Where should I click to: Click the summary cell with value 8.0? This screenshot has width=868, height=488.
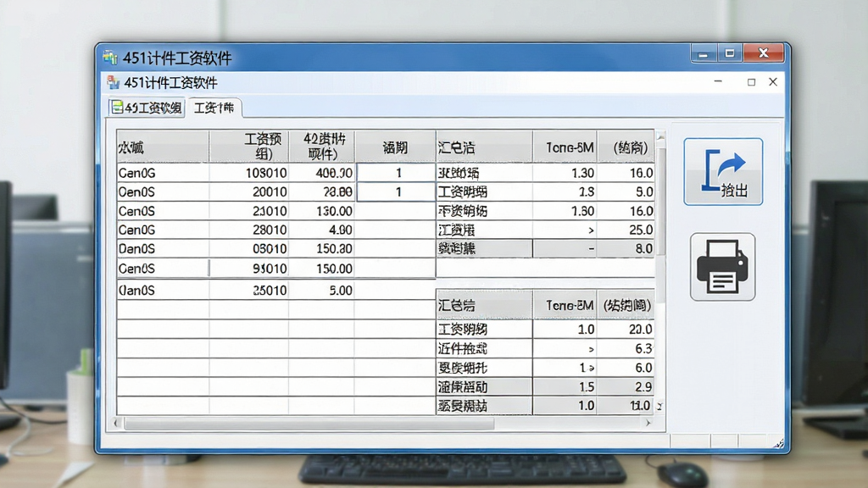[x=626, y=248]
